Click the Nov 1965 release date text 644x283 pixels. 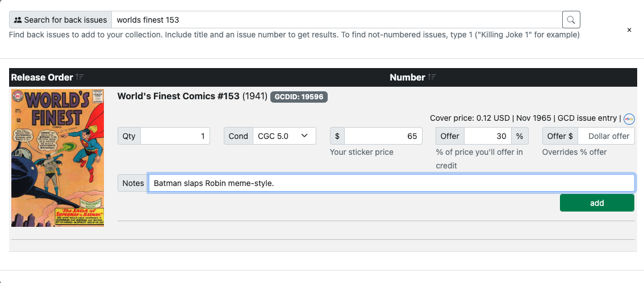(x=533, y=118)
